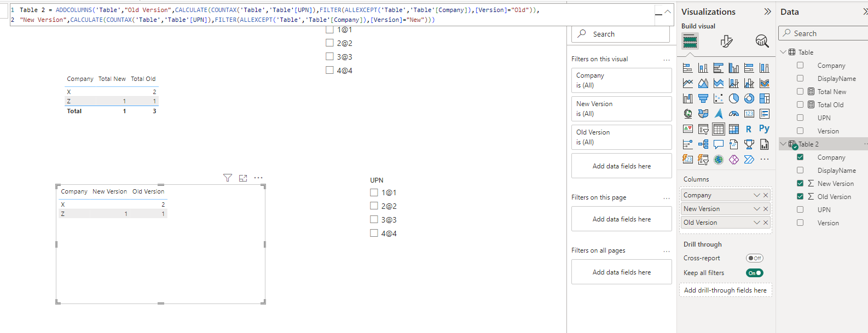This screenshot has height=333, width=868.
Task: Open Filters on this visual options menu
Action: [x=666, y=60]
